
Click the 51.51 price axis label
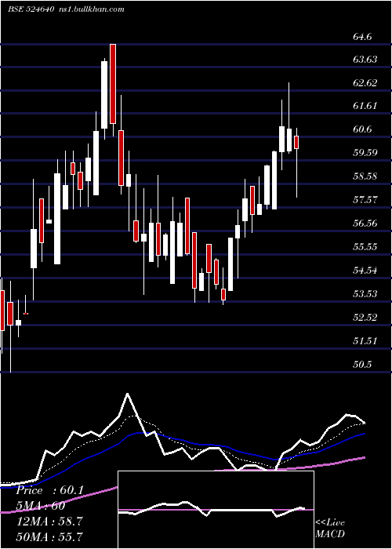click(x=365, y=340)
